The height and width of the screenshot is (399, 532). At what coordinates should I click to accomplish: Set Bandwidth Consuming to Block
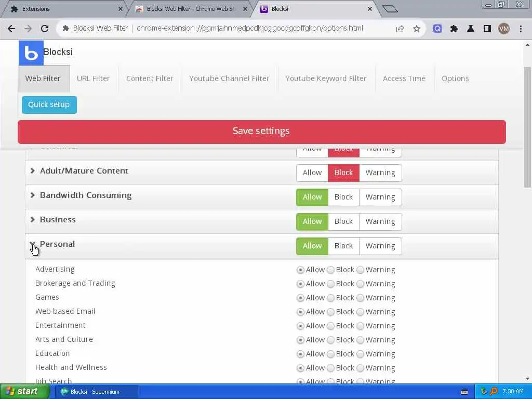tap(343, 197)
